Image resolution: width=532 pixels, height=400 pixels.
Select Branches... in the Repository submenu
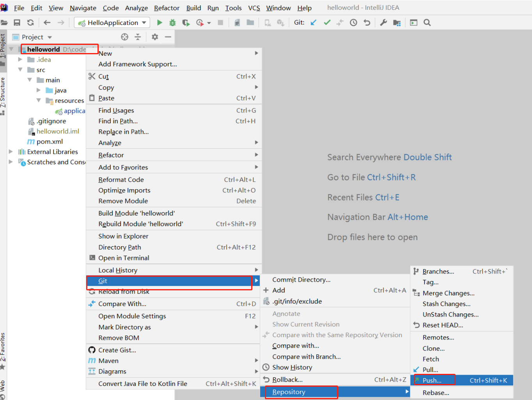[x=462, y=272]
